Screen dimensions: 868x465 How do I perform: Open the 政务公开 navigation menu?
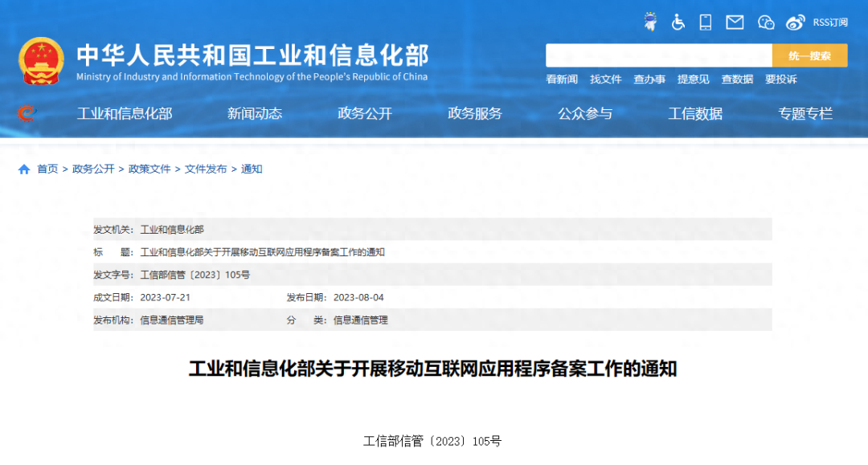tap(364, 113)
